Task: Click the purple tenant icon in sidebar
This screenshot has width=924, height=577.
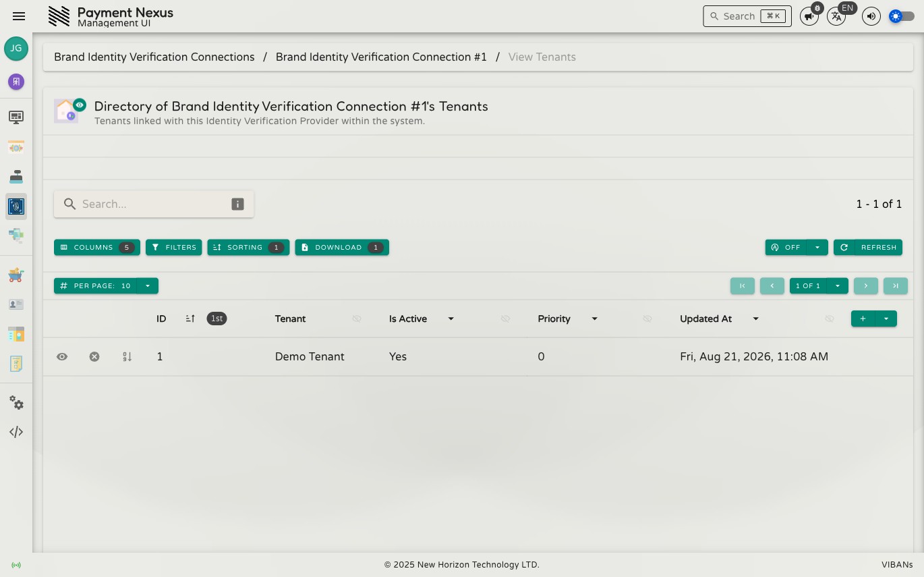Action: click(x=16, y=82)
